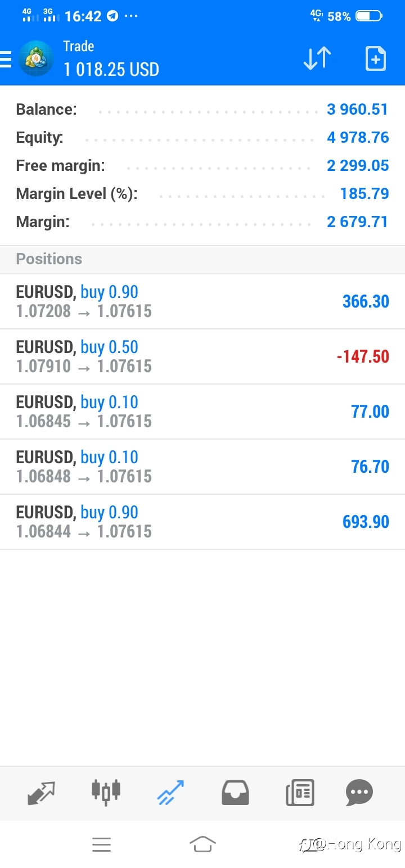
Task: Tap Android recent apps menu button
Action: pos(101,844)
